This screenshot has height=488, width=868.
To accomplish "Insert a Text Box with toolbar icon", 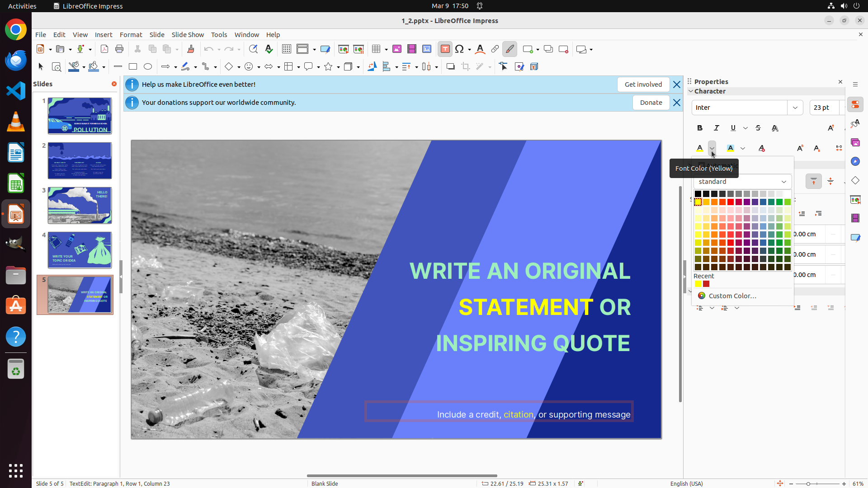I will pos(445,49).
